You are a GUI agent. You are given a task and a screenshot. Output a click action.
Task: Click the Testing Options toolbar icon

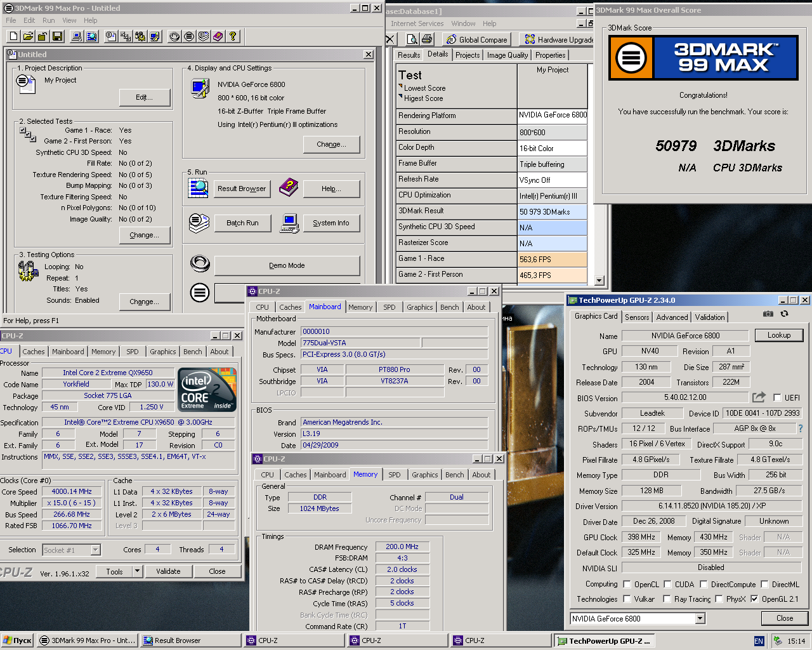(140, 36)
